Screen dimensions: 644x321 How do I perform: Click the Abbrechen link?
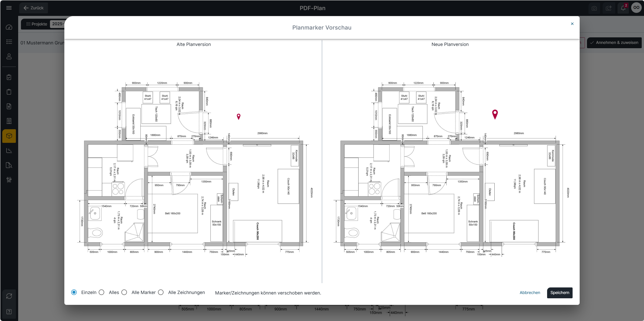click(530, 293)
